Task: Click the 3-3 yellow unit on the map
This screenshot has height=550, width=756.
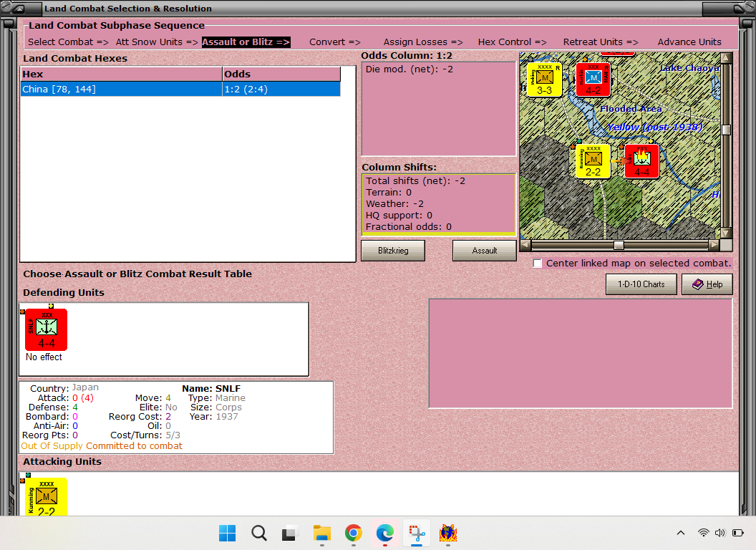Action: 544,79
